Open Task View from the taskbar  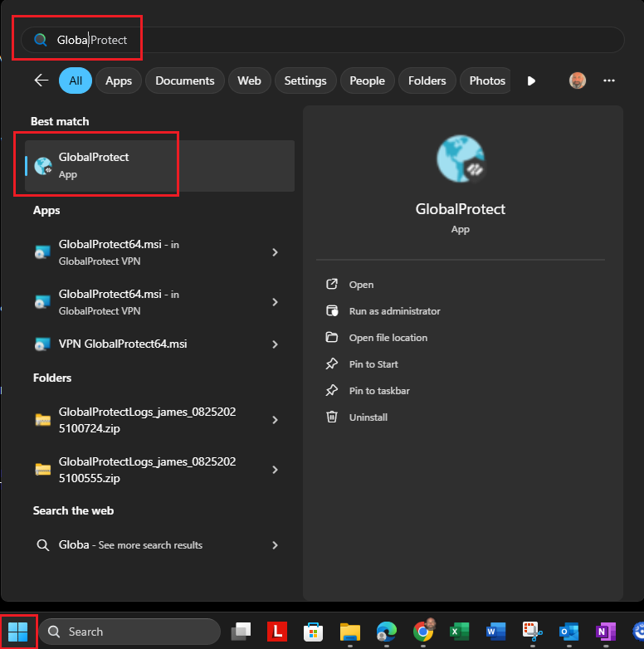click(241, 632)
